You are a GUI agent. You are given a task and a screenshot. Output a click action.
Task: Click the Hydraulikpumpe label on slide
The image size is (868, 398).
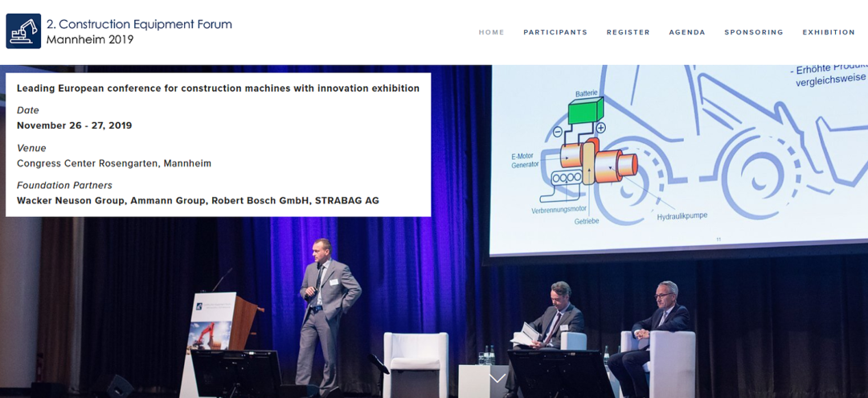click(682, 216)
